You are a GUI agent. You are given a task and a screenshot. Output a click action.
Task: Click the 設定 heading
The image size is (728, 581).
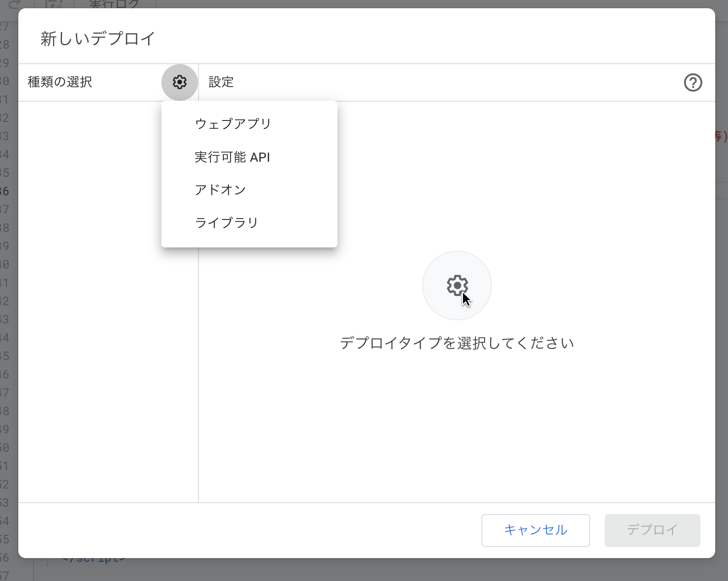pos(221,82)
